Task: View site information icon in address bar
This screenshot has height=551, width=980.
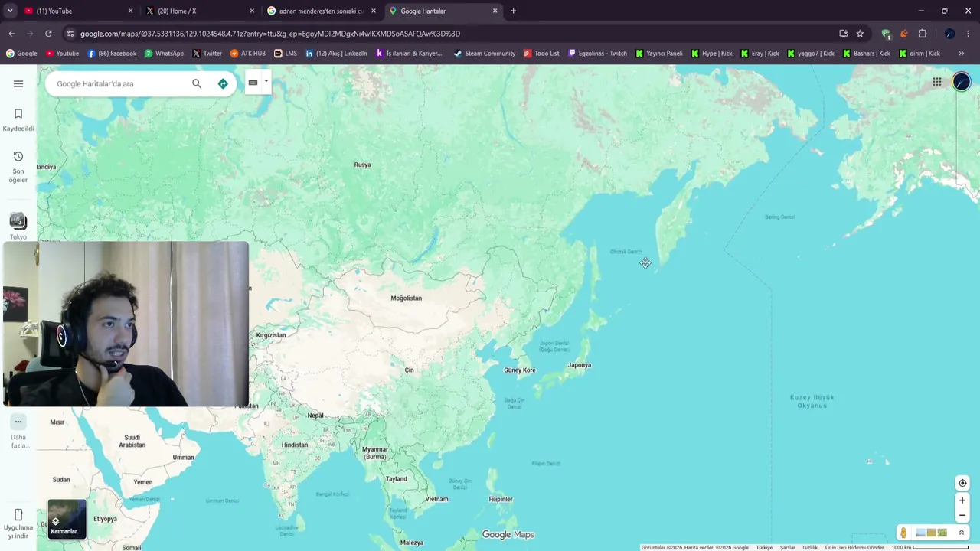Action: click(x=70, y=34)
